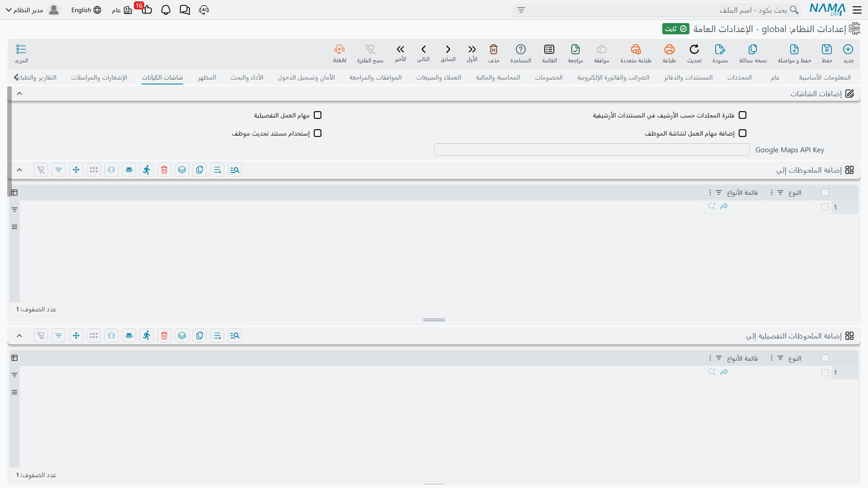Click the AI bot icon in header
Image resolution: width=868 pixels, height=488 pixels.
pyautogui.click(x=204, y=10)
